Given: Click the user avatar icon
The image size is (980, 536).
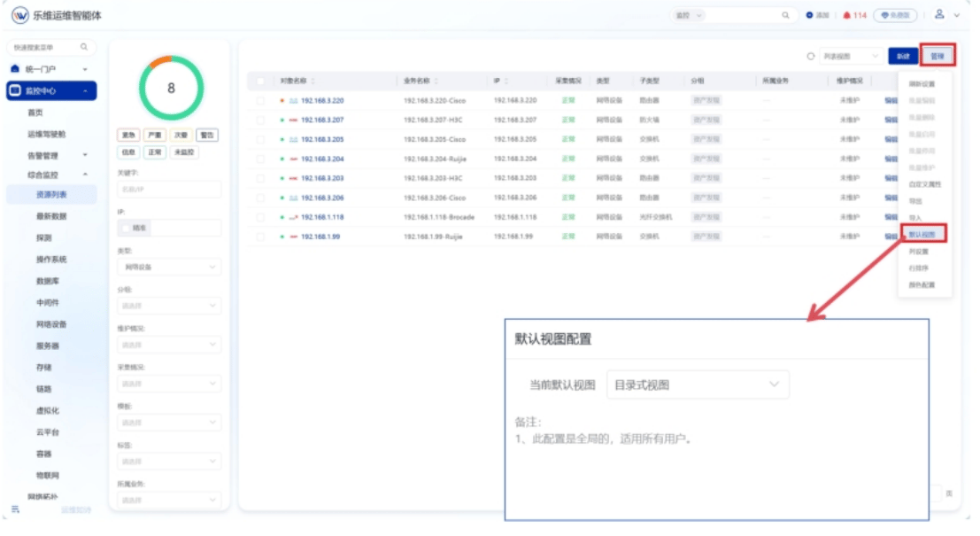Looking at the screenshot, I should coord(938,14).
